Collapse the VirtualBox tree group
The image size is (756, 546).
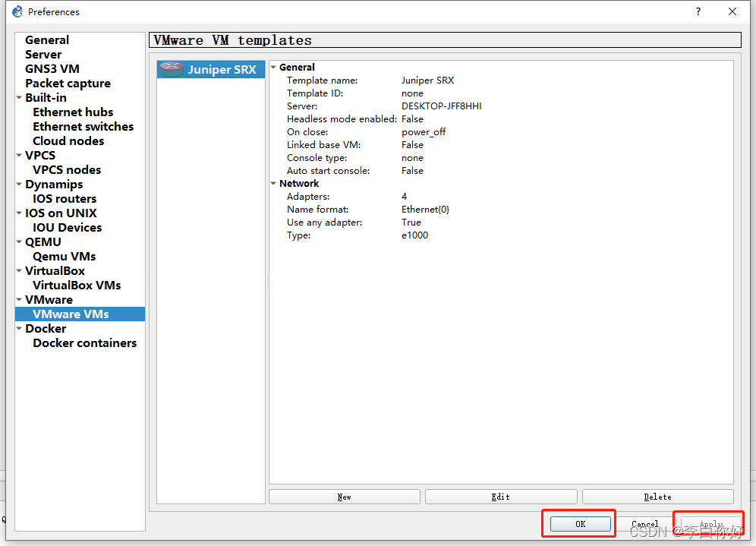coord(19,270)
